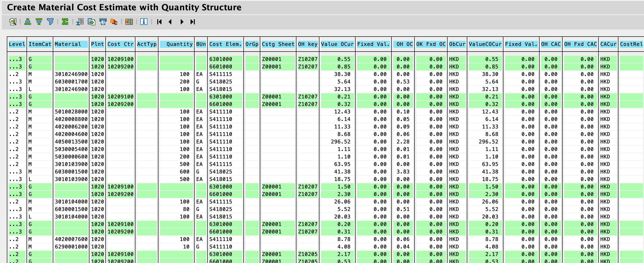
Task: Export list to spreadsheet
Action: pos(80,22)
